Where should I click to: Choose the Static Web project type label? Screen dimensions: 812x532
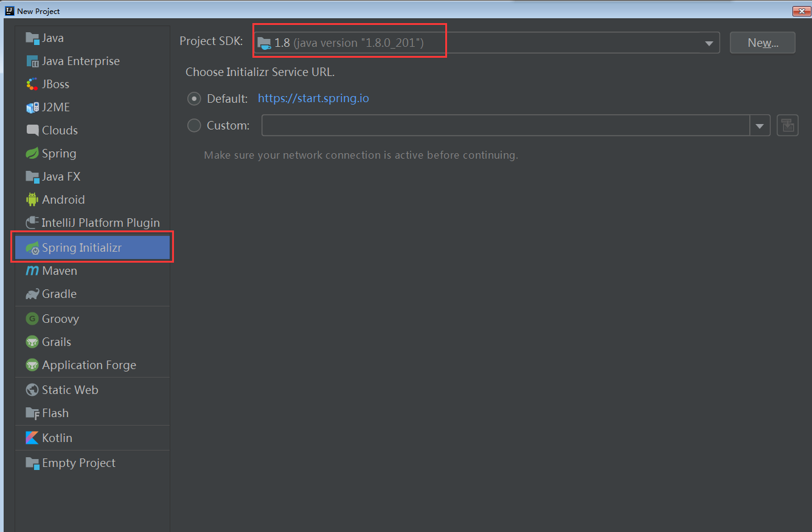(x=70, y=390)
